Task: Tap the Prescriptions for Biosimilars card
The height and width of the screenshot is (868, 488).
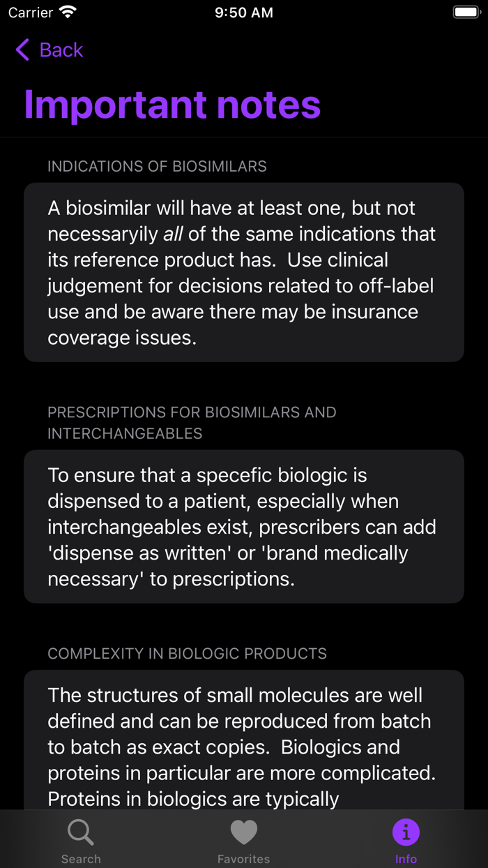Action: click(244, 527)
